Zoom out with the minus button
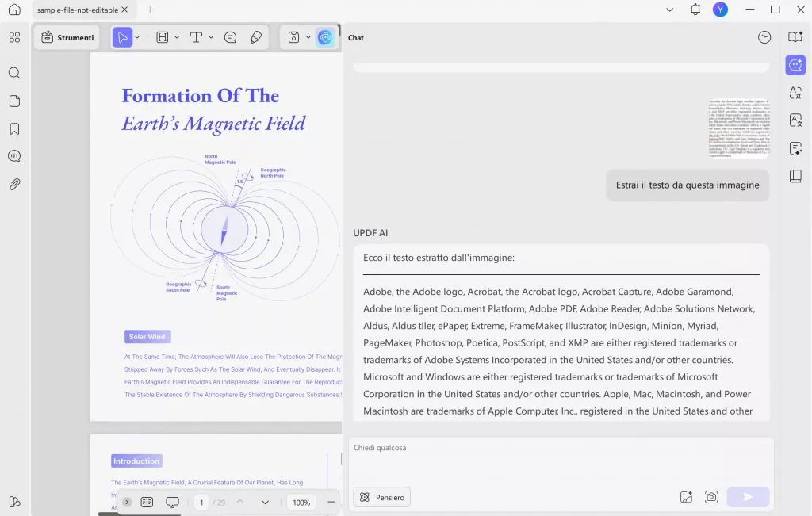812x516 pixels. (x=331, y=502)
